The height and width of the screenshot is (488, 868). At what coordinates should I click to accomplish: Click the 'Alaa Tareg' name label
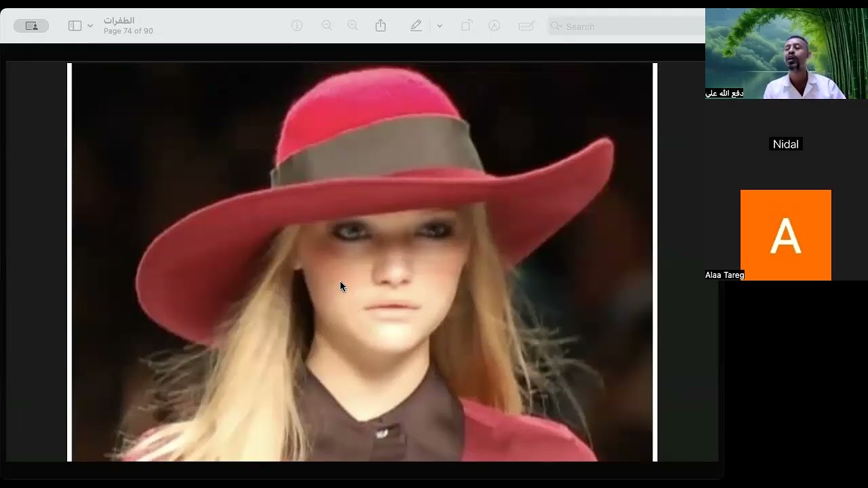[x=725, y=275]
